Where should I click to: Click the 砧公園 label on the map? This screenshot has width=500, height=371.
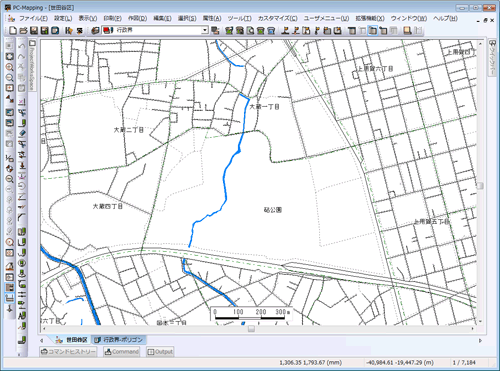[x=273, y=210]
